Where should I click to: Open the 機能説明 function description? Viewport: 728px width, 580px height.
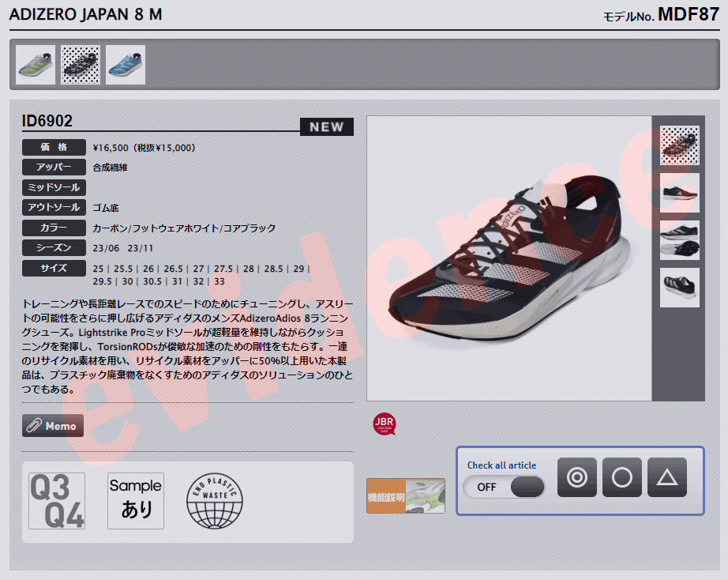[405, 495]
